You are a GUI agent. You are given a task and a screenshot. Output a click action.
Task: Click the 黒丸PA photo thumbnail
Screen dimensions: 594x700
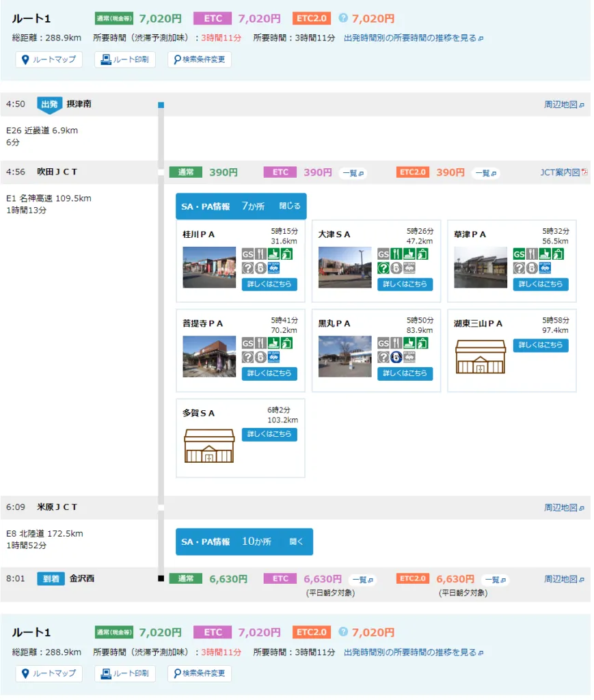pyautogui.click(x=345, y=357)
